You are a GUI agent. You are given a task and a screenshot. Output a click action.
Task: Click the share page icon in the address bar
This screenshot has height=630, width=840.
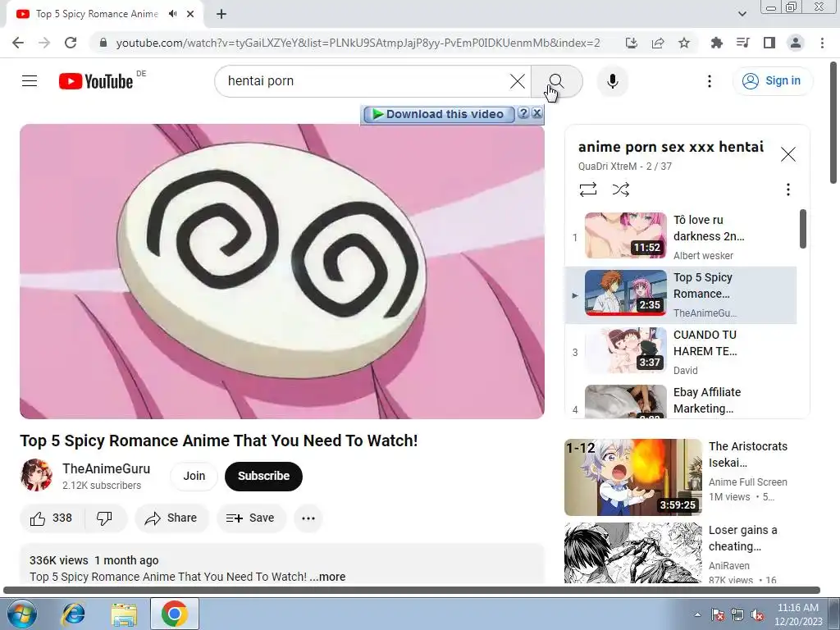[658, 43]
